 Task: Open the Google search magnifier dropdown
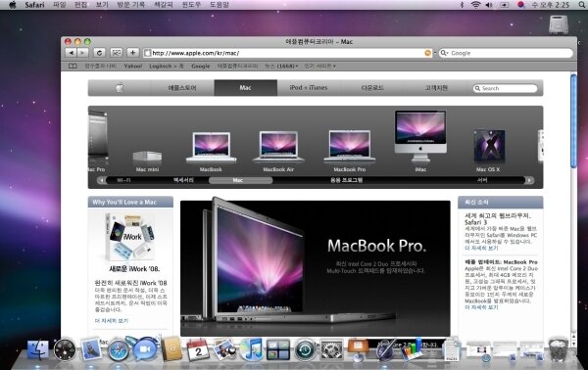click(x=444, y=53)
